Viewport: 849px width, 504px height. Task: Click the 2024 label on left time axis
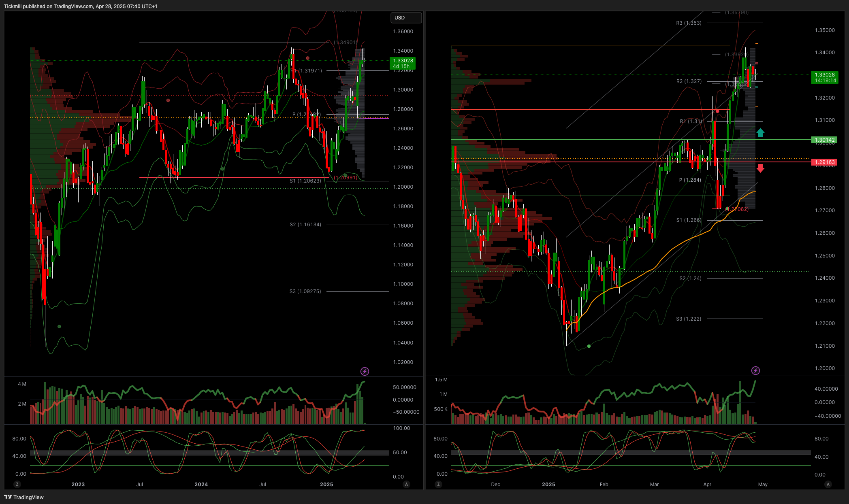pyautogui.click(x=201, y=484)
